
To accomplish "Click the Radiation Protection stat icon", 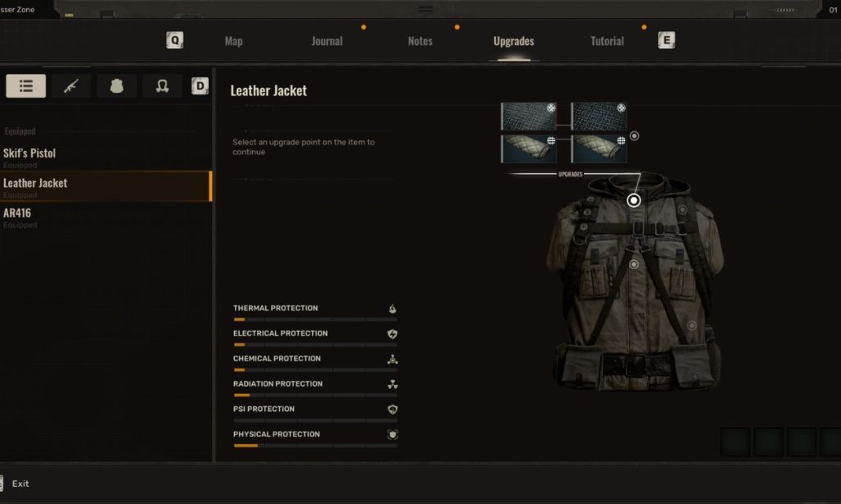I will (393, 383).
